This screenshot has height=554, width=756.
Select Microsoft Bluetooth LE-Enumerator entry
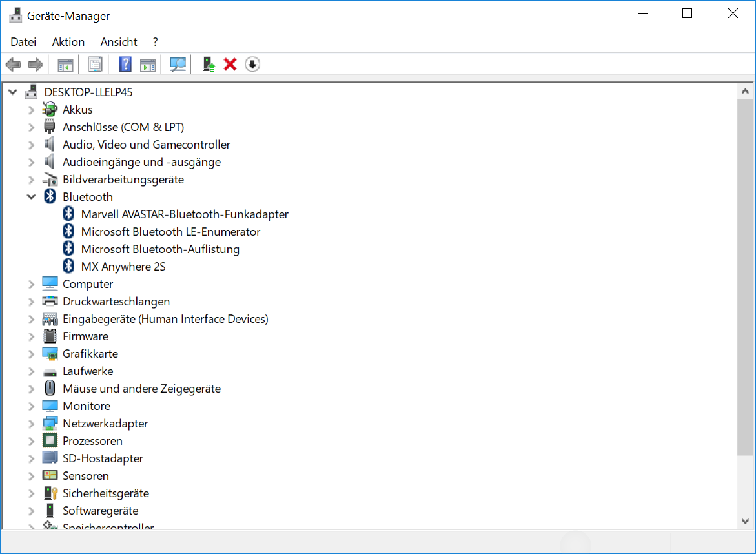click(170, 232)
